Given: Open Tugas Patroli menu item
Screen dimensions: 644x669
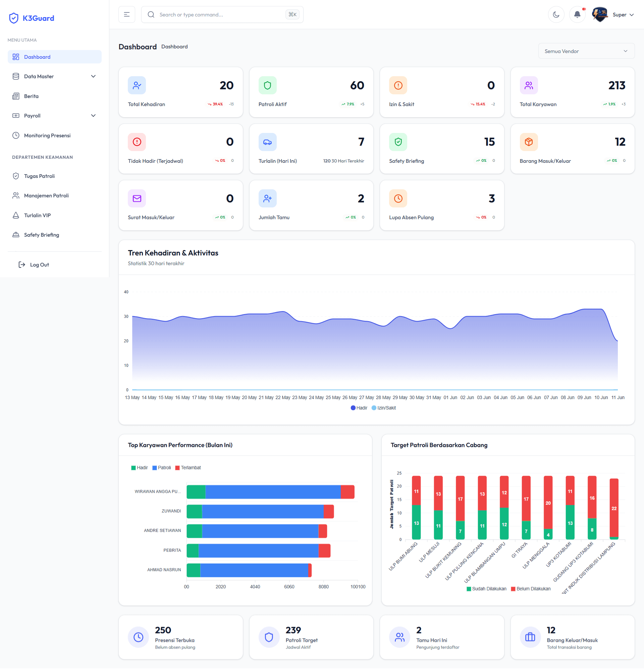Looking at the screenshot, I should pyautogui.click(x=55, y=176).
